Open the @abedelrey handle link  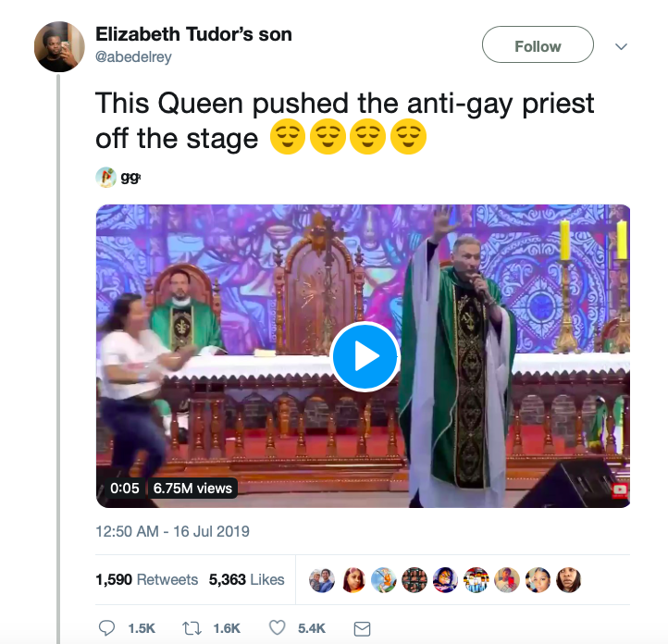[x=133, y=56]
